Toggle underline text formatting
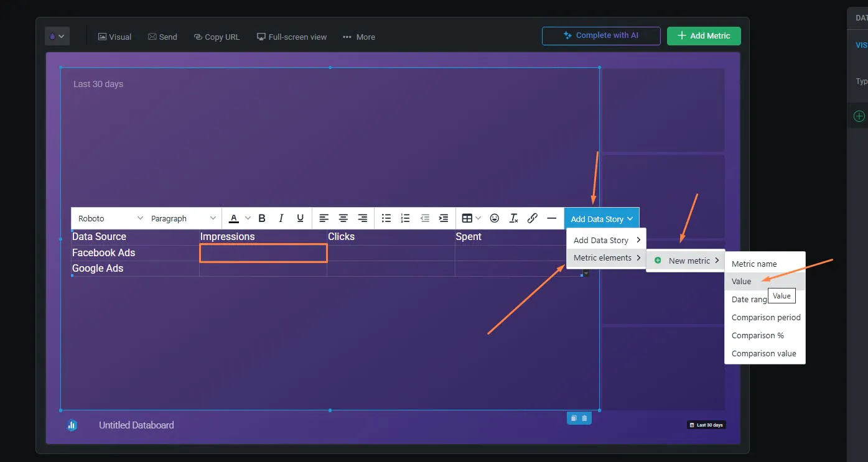The height and width of the screenshot is (462, 868). pyautogui.click(x=301, y=218)
